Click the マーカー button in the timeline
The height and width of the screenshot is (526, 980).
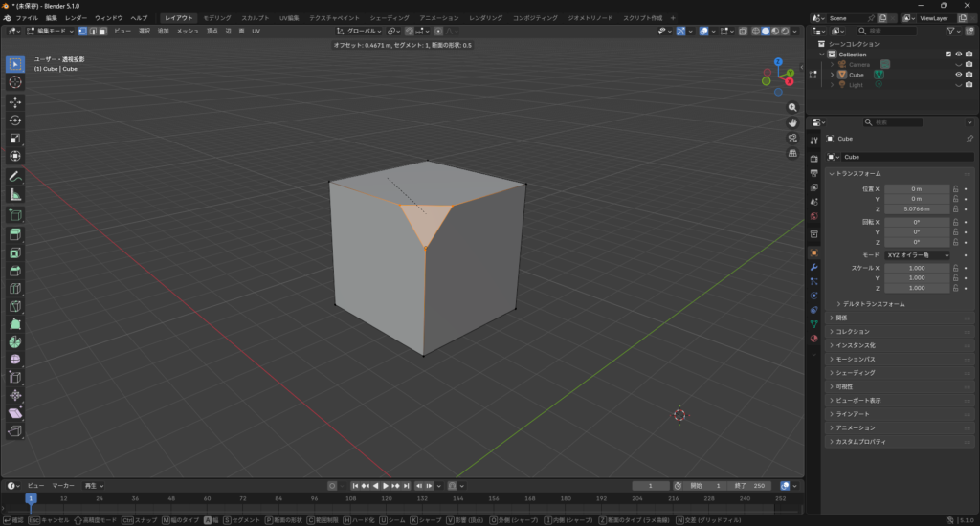(63, 485)
